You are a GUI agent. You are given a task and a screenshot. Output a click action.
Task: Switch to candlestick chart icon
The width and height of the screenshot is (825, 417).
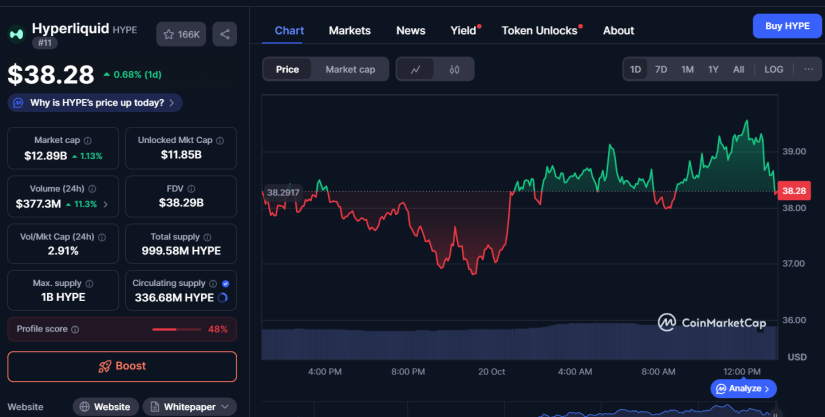[x=454, y=70]
